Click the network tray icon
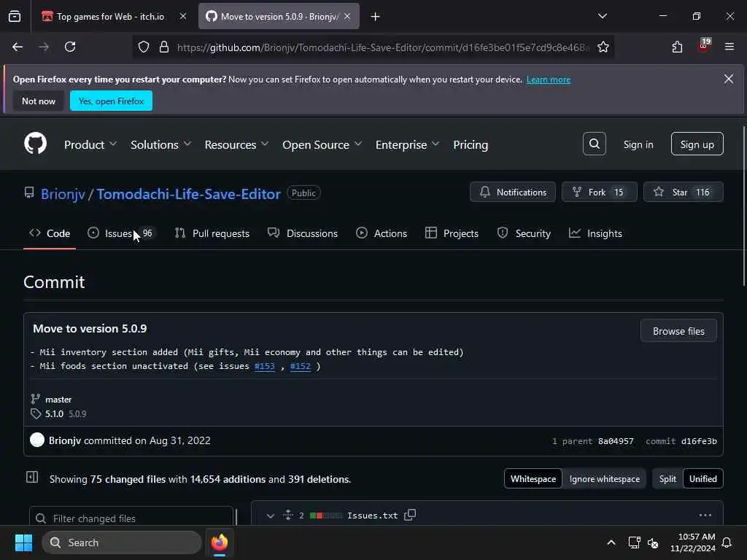 click(x=634, y=542)
